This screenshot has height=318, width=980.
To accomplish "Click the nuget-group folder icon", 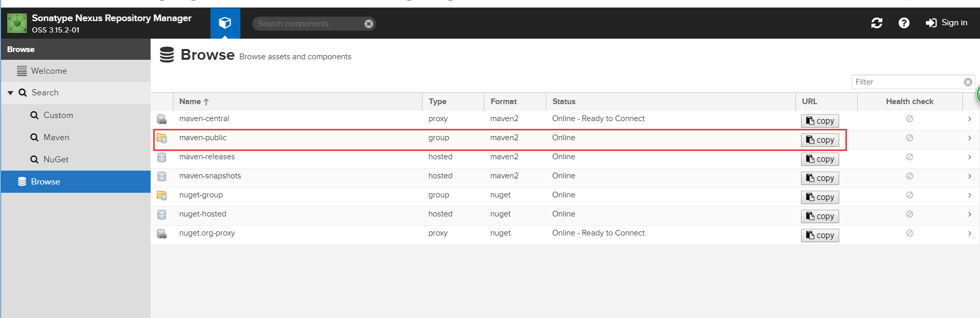I will click(162, 195).
